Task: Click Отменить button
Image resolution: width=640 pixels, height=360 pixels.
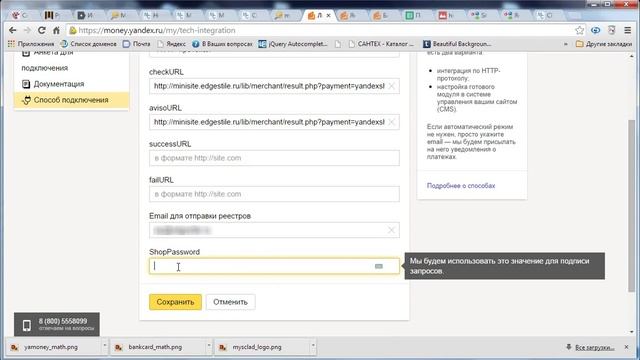Action: click(231, 302)
